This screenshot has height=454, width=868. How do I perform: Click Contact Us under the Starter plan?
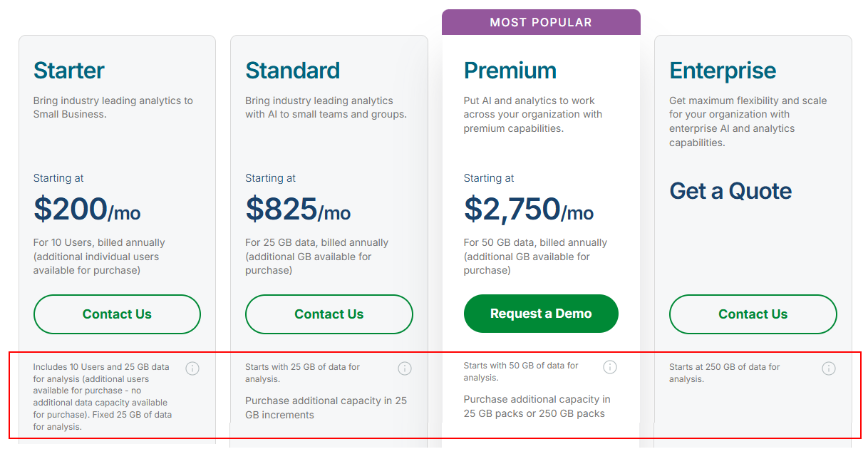[116, 314]
